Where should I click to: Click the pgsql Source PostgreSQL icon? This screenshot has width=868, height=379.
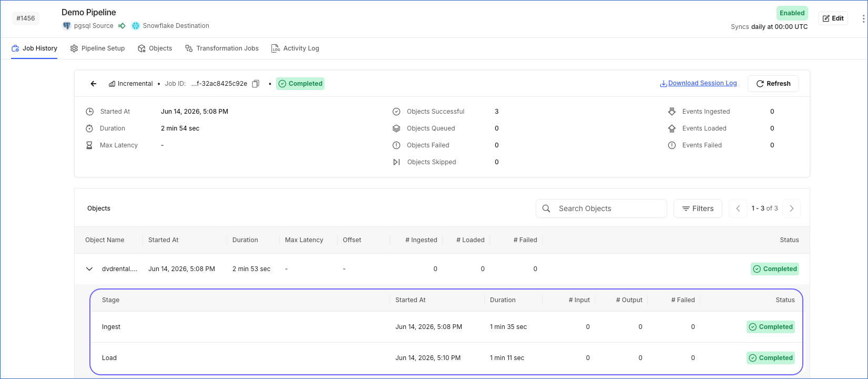pyautogui.click(x=67, y=26)
